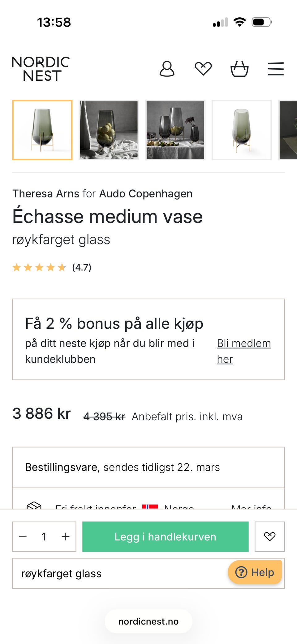This screenshot has height=644, width=297.
Task: Select the first vase thumbnail
Action: (42, 130)
